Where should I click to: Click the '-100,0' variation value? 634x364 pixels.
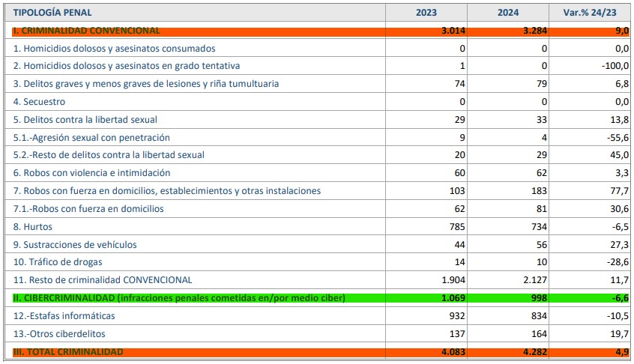[615, 66]
